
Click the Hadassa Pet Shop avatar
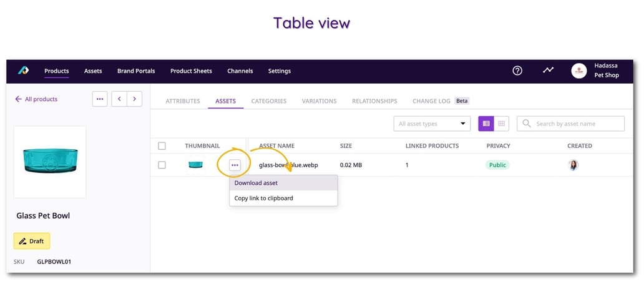coord(579,71)
